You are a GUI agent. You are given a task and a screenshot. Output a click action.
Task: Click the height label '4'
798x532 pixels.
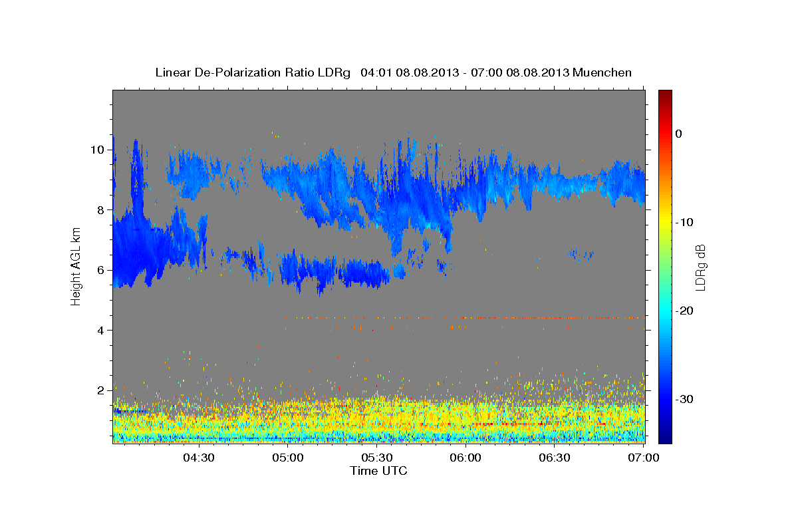pyautogui.click(x=101, y=330)
